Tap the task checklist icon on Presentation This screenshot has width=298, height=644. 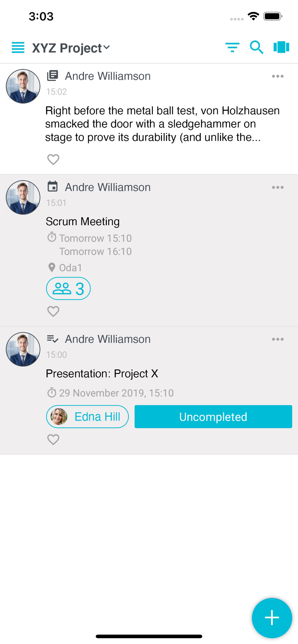tap(53, 339)
